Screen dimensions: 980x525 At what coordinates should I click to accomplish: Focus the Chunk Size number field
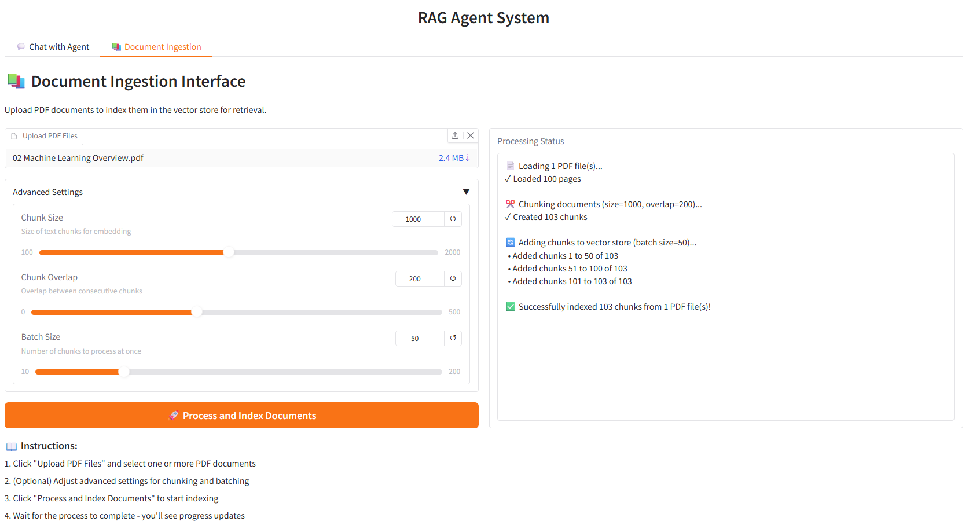pos(418,219)
